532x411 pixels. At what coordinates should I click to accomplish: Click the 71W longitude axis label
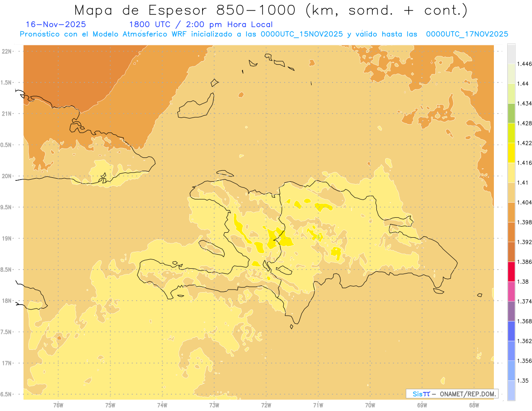pyautogui.click(x=318, y=405)
